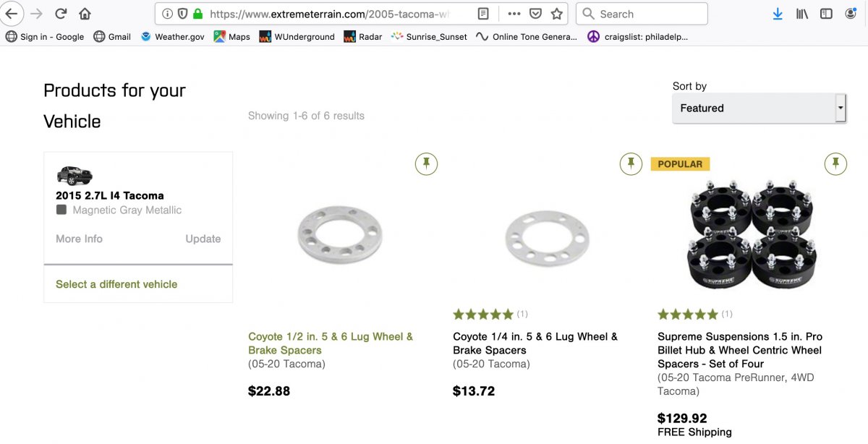
Task: Click Select a different vehicle link
Action: (x=116, y=284)
